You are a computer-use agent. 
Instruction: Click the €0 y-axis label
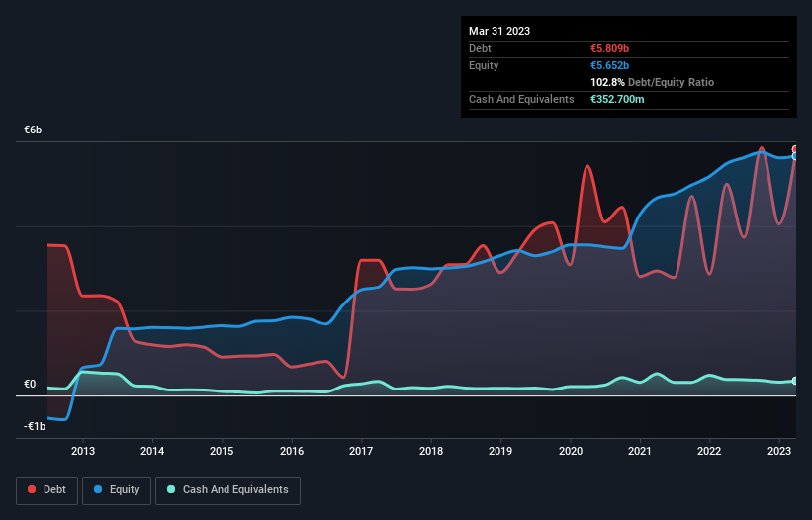tap(30, 384)
